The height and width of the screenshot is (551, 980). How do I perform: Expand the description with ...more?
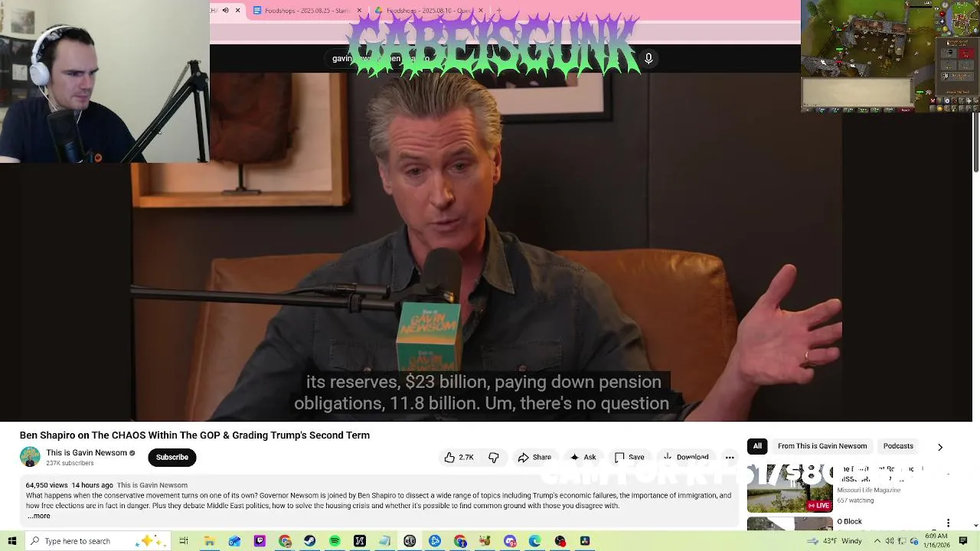[38, 516]
